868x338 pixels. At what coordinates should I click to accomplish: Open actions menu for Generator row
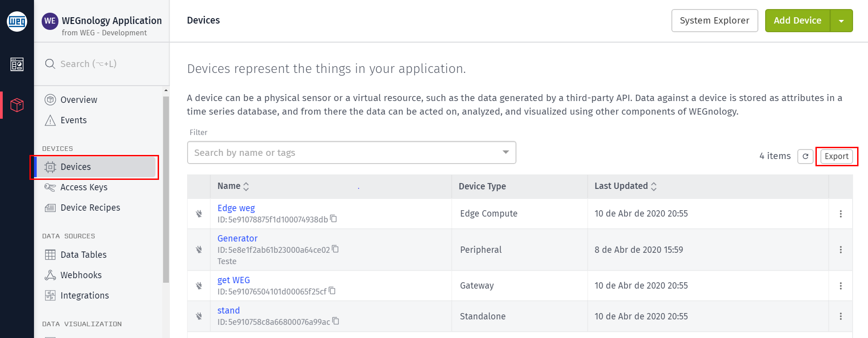(x=841, y=250)
